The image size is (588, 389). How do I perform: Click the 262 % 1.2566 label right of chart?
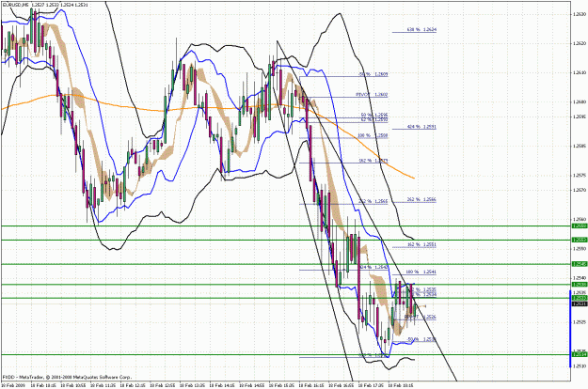click(421, 199)
